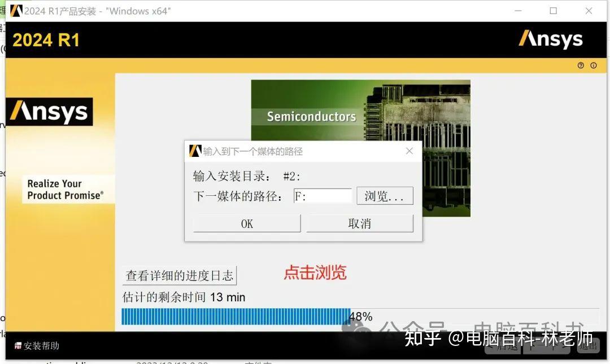This screenshot has height=364, width=610.
Task: Close the 输入到下一个媒体的路径 dialog
Action: point(409,151)
